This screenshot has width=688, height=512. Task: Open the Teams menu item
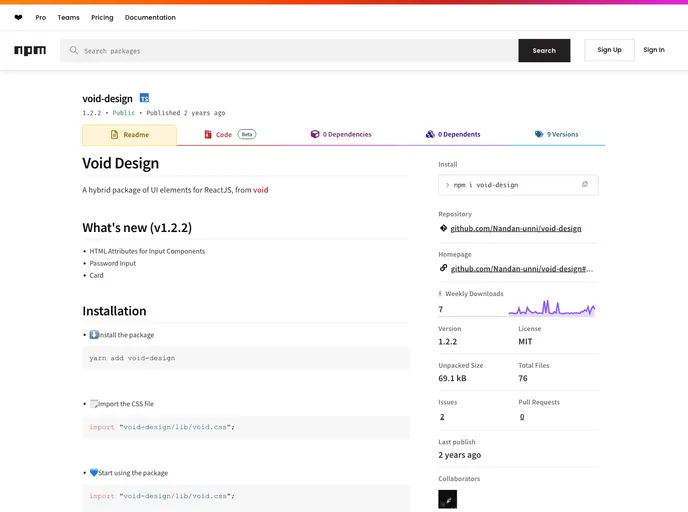pyautogui.click(x=68, y=18)
